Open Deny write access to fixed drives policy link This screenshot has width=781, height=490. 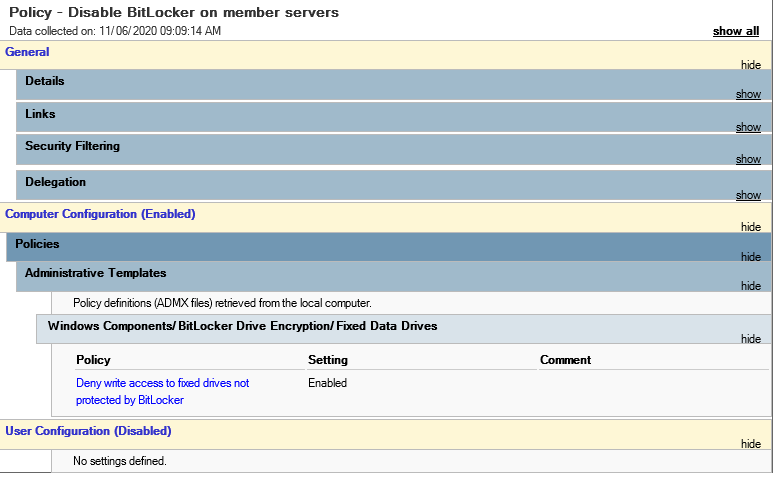[162, 391]
